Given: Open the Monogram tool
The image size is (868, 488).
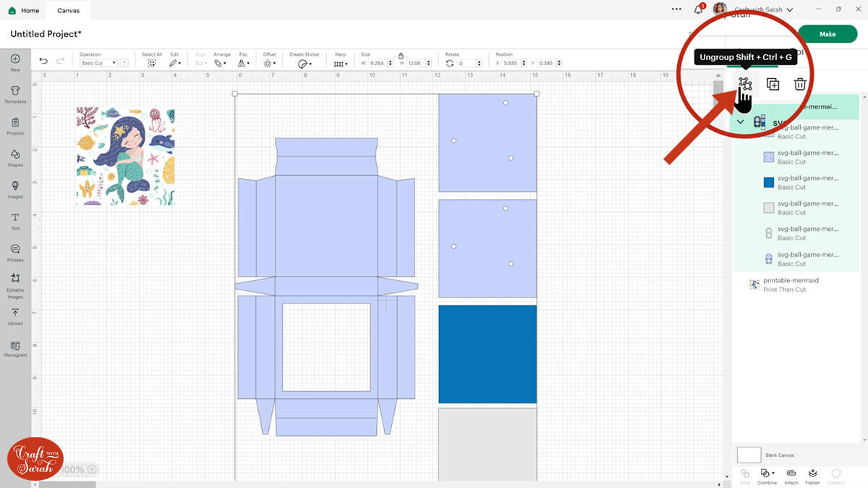Looking at the screenshot, I should point(15,348).
